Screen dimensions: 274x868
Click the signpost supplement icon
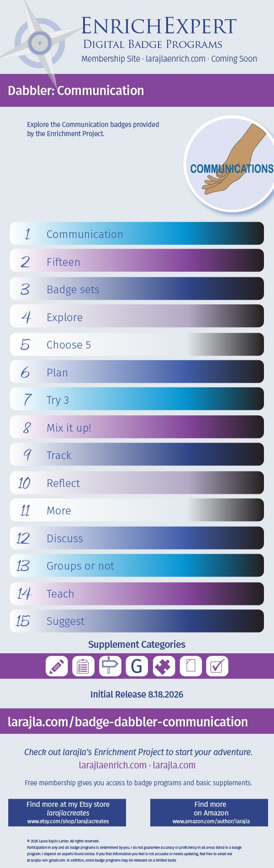point(110,666)
